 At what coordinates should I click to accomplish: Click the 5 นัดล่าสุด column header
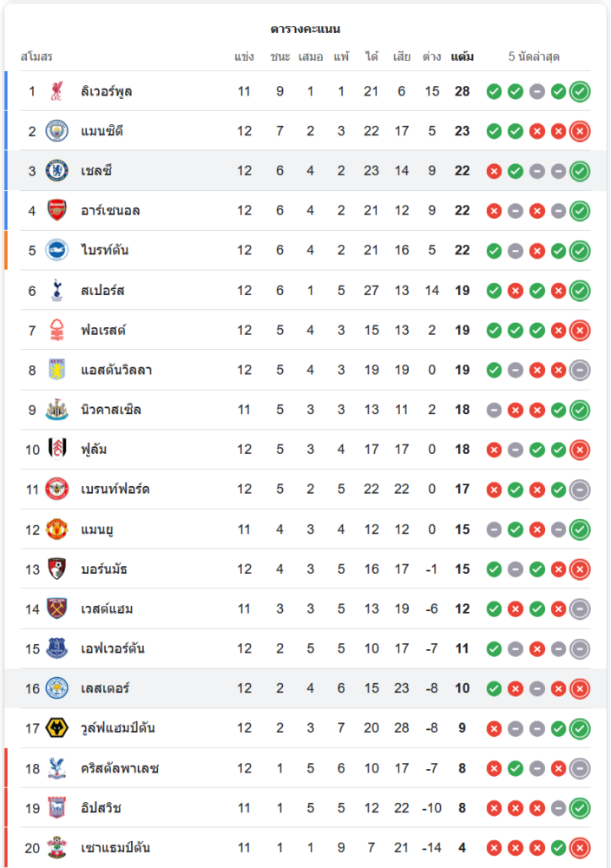click(534, 57)
